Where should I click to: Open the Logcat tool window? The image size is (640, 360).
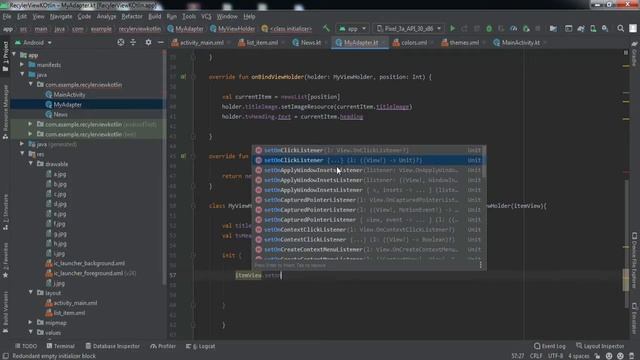(200, 346)
